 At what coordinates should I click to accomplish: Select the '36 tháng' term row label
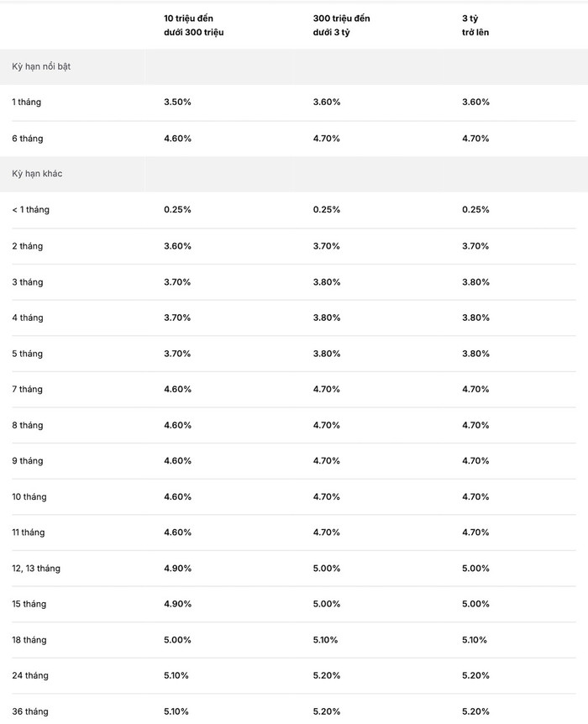30,711
